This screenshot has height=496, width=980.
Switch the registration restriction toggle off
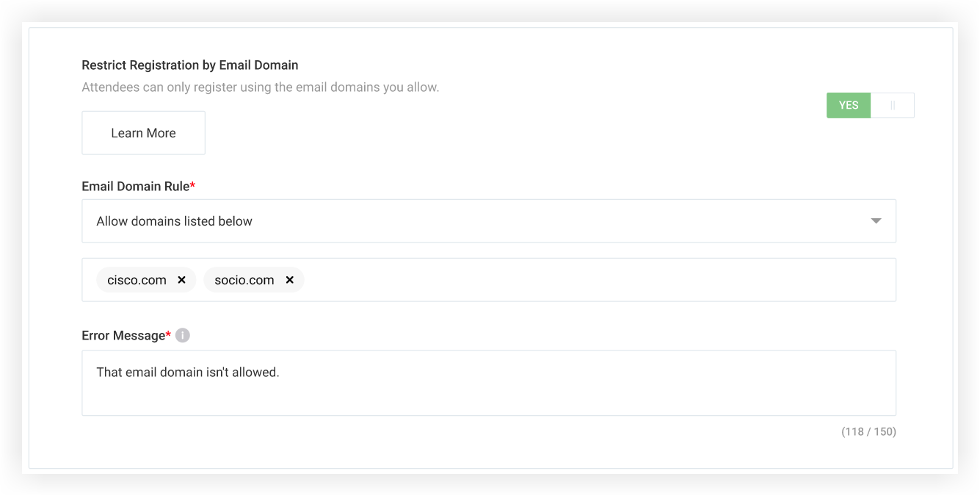892,105
